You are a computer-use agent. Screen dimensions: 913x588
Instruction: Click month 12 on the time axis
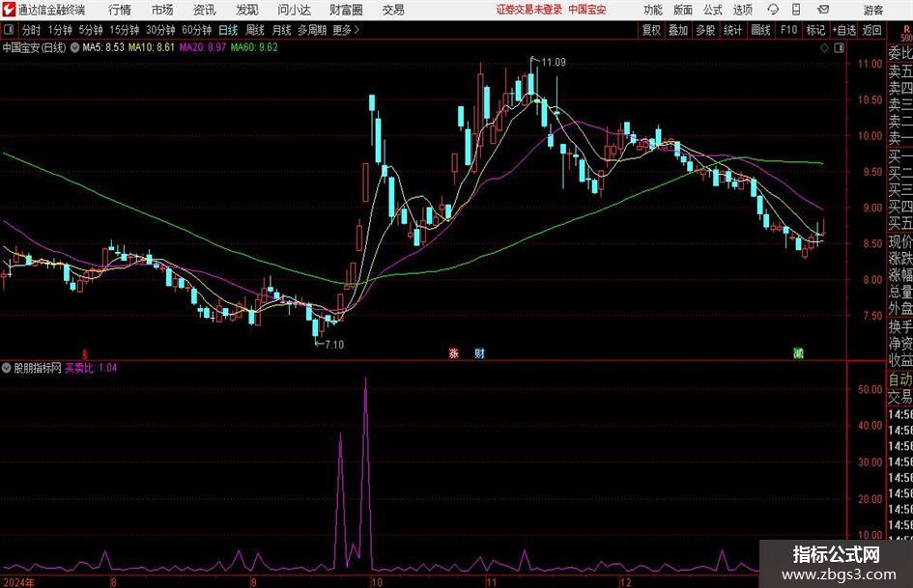point(625,582)
